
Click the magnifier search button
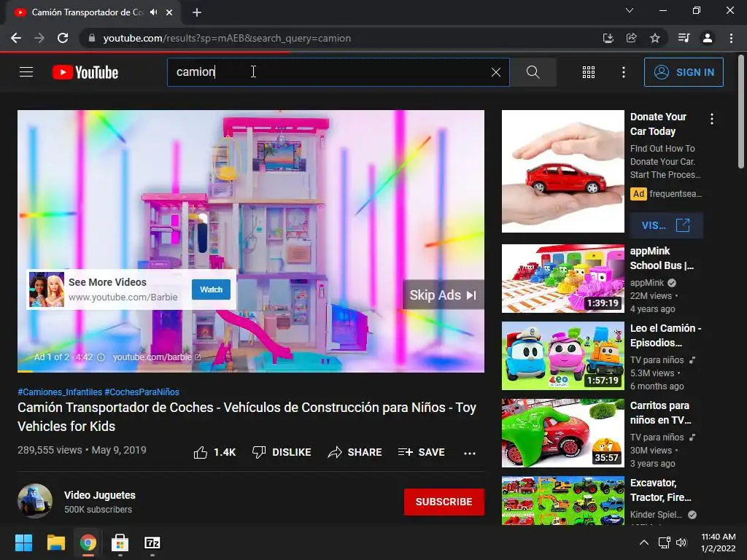coord(533,72)
